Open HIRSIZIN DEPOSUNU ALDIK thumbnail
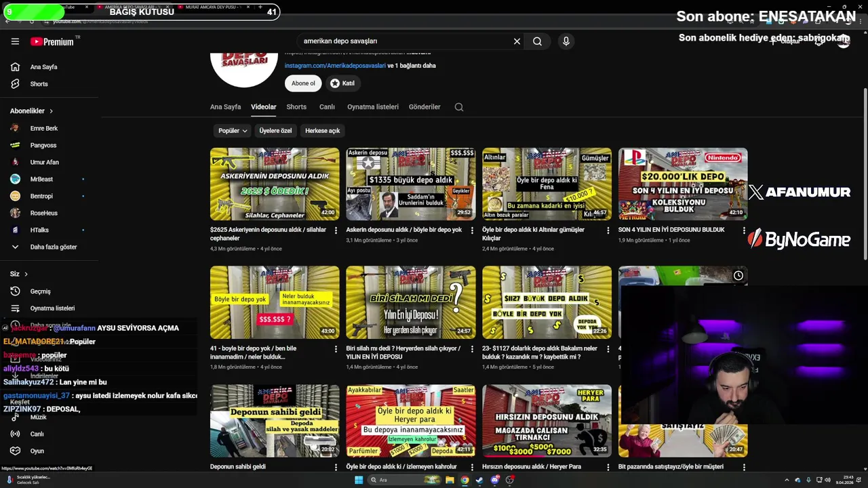The image size is (868, 488). 547,421
